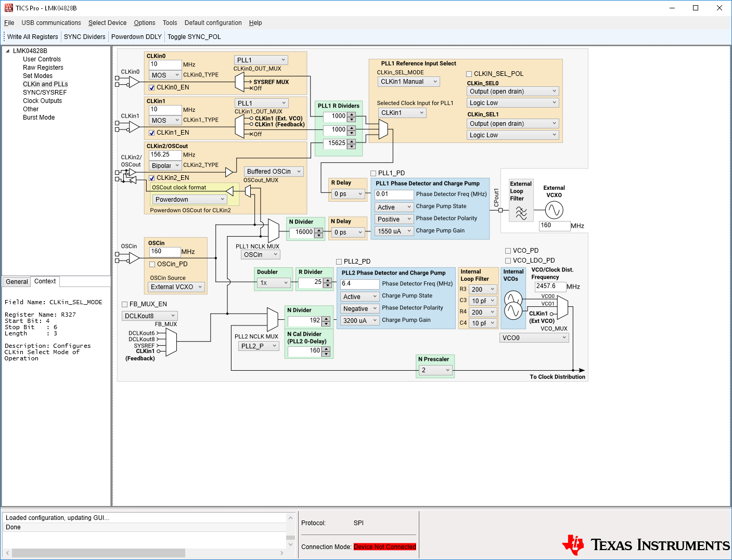Click the log panel horizontal scrollbar
732x560 pixels.
pos(144,553)
